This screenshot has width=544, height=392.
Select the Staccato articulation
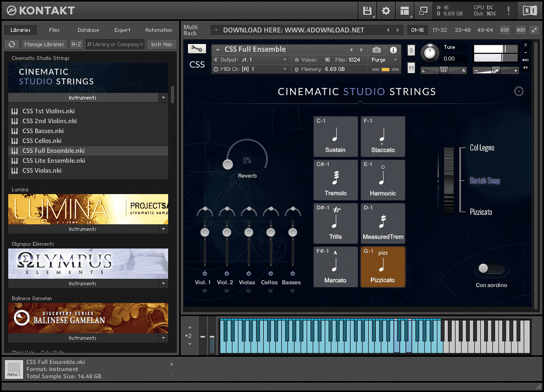[382, 136]
